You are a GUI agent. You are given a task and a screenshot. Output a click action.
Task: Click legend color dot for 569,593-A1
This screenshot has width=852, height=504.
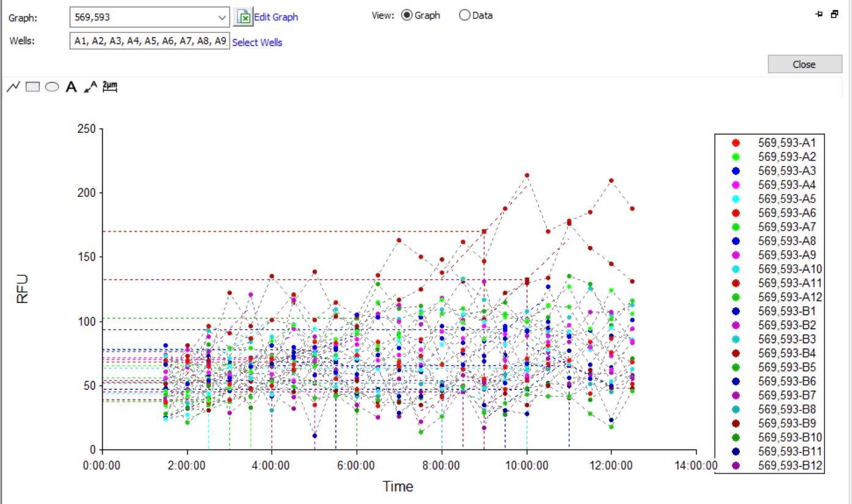(736, 143)
